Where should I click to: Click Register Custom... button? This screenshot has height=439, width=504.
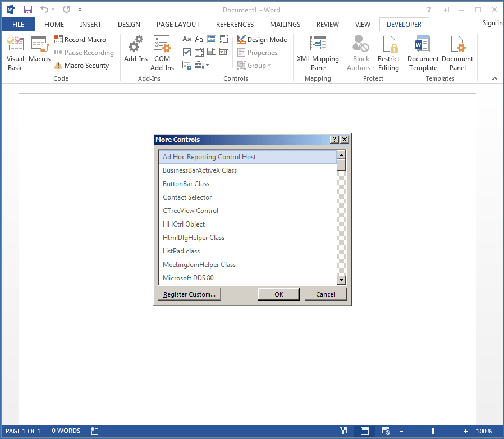coord(189,294)
